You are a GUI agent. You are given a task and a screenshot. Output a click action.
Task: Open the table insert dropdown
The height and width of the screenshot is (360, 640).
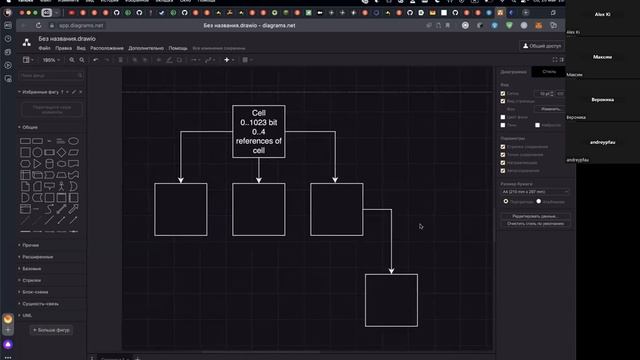click(x=247, y=60)
